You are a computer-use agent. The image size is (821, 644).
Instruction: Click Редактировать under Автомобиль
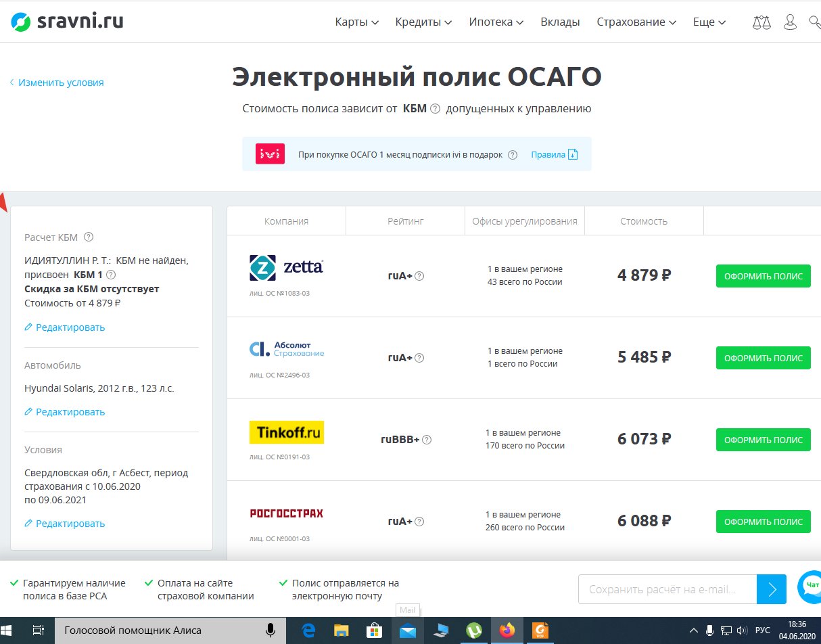(65, 412)
